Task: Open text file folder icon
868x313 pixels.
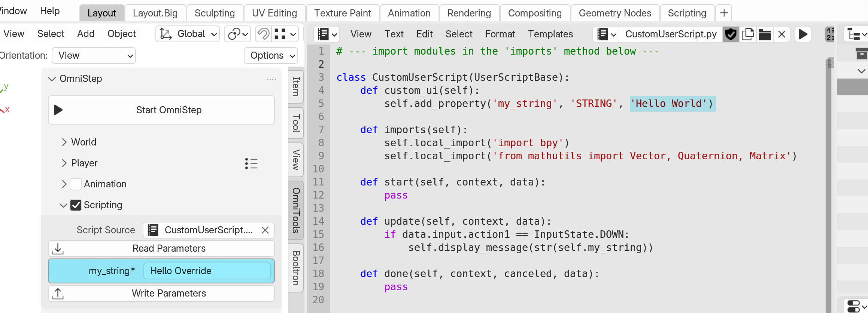Action: click(765, 34)
